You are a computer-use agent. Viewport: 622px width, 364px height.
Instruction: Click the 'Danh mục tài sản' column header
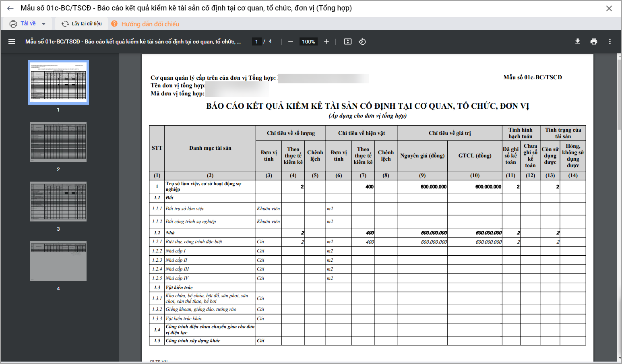click(x=210, y=148)
